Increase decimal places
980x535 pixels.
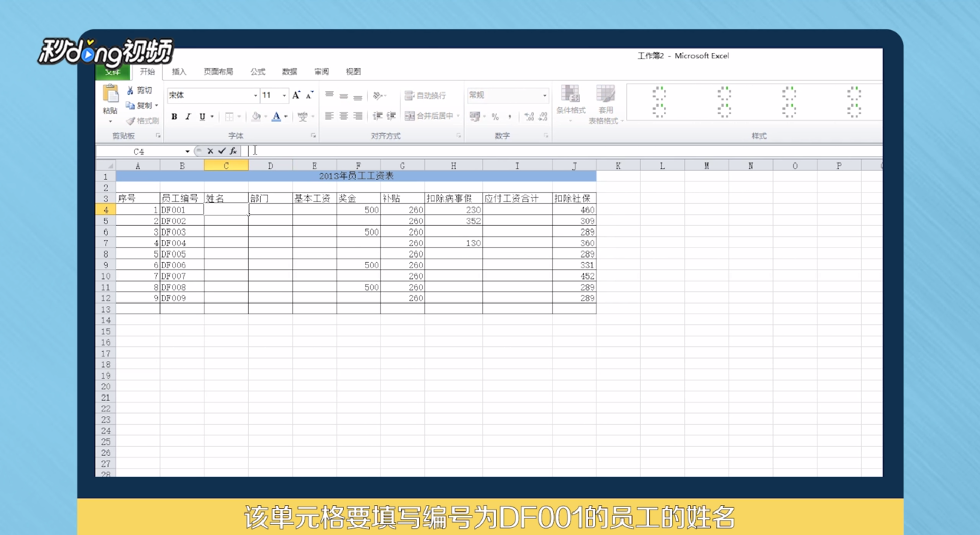(x=529, y=117)
